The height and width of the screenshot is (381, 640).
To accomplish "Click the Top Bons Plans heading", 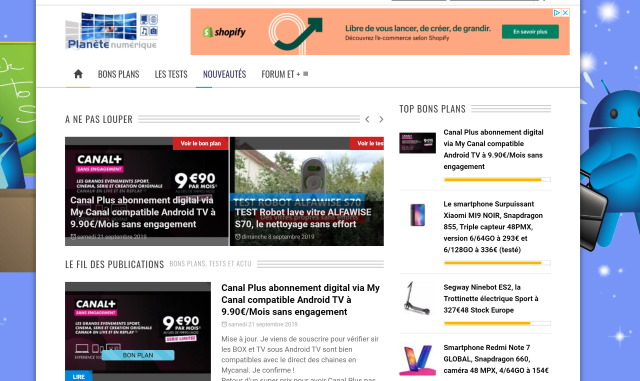I will pos(432,109).
